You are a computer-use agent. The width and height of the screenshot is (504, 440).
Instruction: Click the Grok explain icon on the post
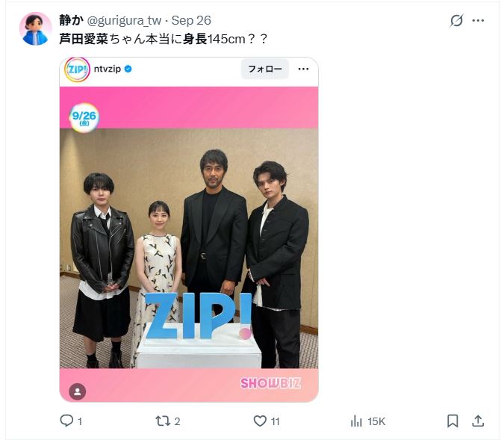click(x=456, y=21)
